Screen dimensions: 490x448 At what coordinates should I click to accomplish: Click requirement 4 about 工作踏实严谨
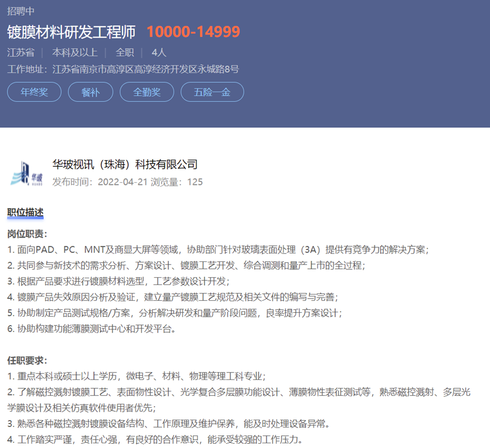[155, 440]
